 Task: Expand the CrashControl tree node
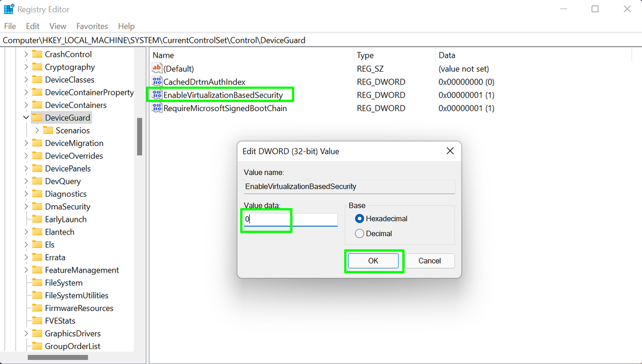point(26,53)
